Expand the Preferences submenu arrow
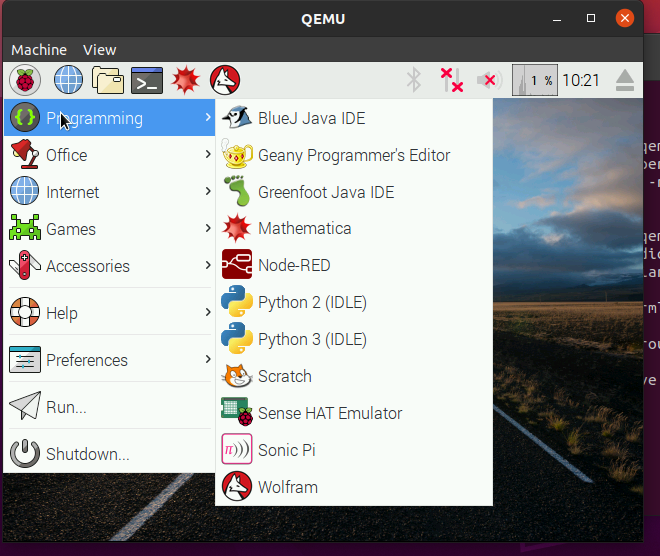660x556 pixels. (x=208, y=359)
